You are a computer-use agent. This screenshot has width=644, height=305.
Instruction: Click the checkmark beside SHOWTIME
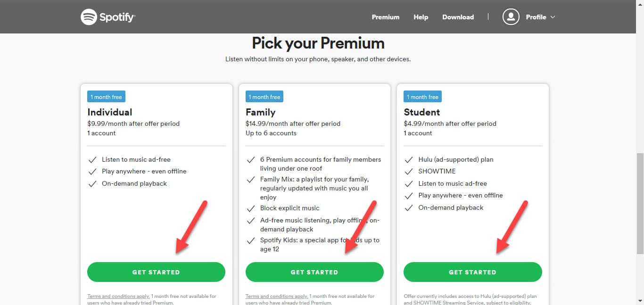tap(409, 172)
